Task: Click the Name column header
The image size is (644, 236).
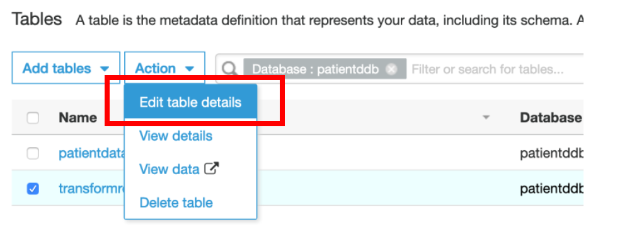Action: click(78, 118)
